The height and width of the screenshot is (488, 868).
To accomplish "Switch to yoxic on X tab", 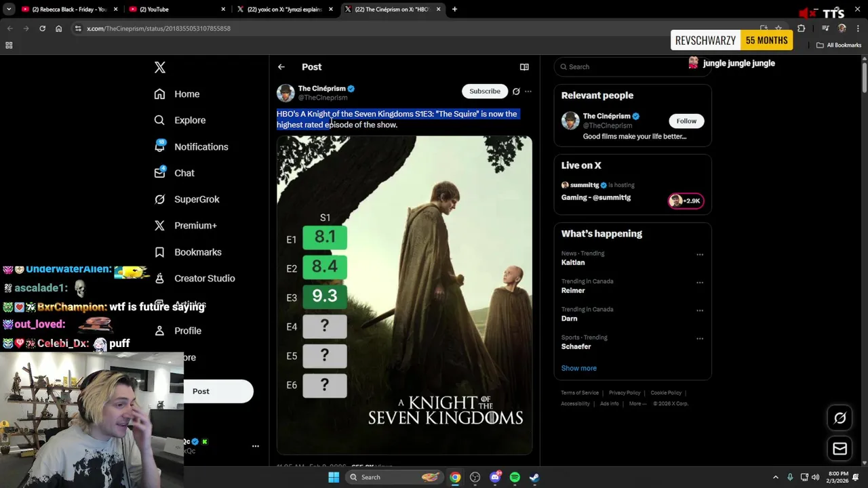I will click(x=283, y=9).
